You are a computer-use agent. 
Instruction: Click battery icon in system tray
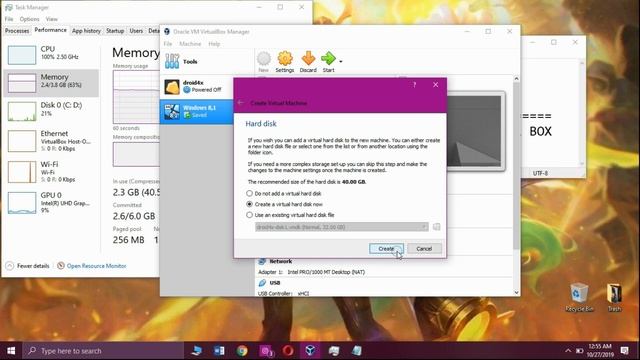point(579,351)
